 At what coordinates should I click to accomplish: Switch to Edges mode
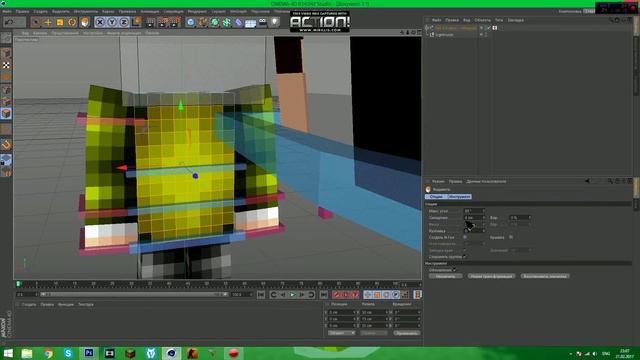(x=6, y=101)
